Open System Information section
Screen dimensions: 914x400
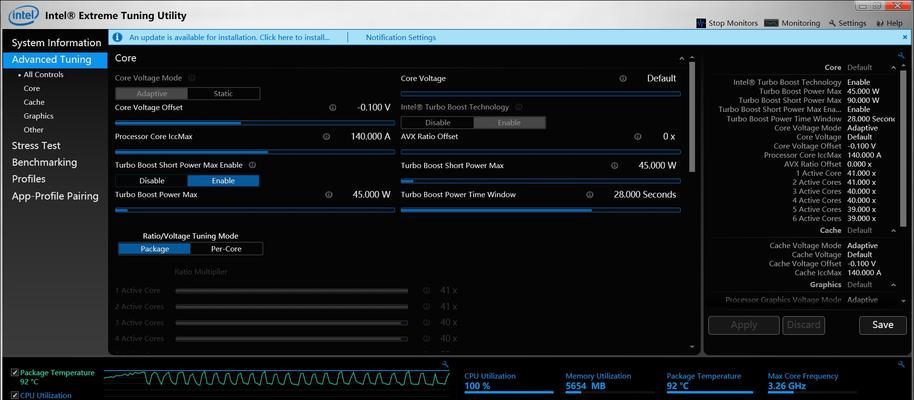pyautogui.click(x=56, y=43)
